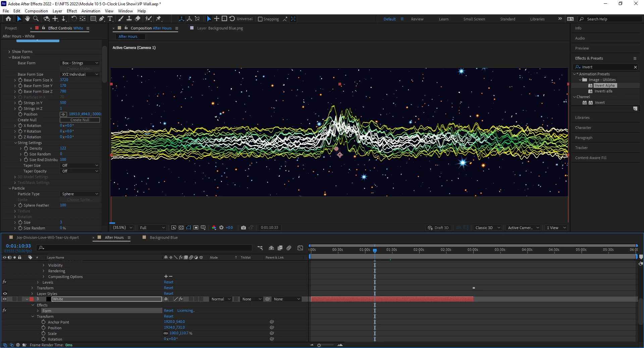Open Show Channel color management icon
Screen dimensions: 644x348
tap(214, 228)
